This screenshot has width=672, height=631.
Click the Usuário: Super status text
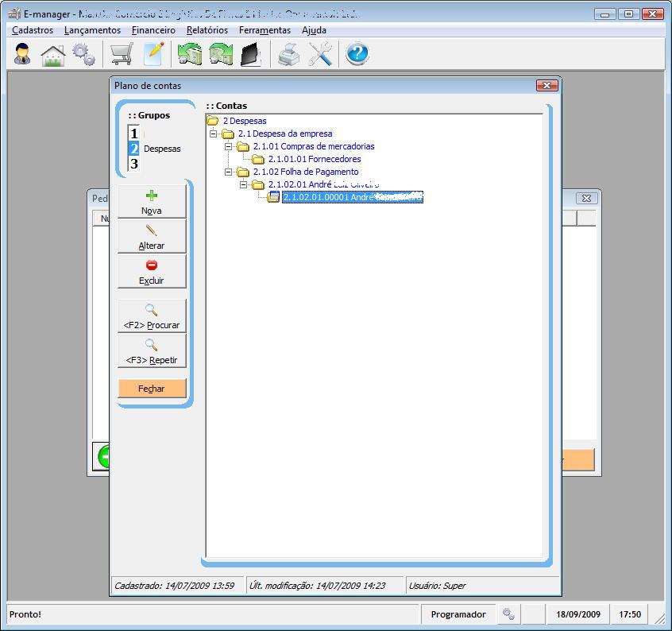pos(437,586)
